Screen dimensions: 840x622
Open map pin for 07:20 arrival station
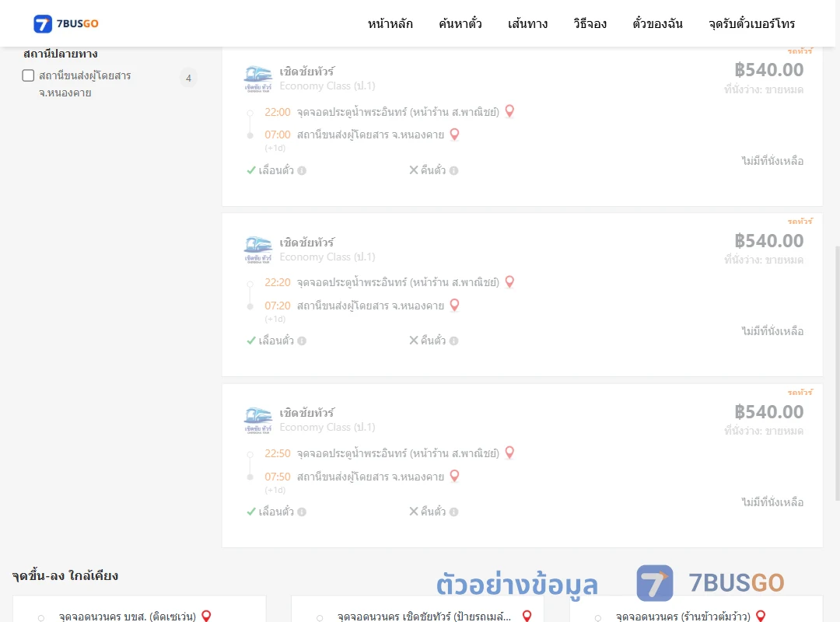[454, 305]
